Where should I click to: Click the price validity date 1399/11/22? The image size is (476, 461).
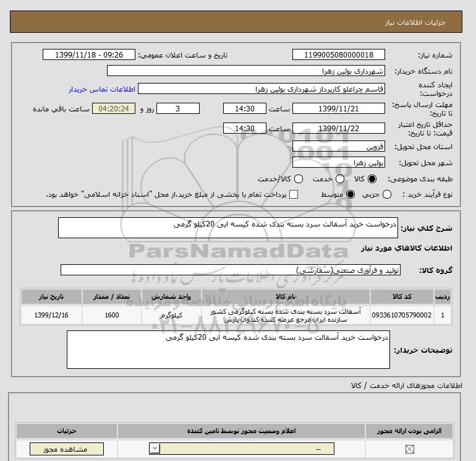point(339,128)
